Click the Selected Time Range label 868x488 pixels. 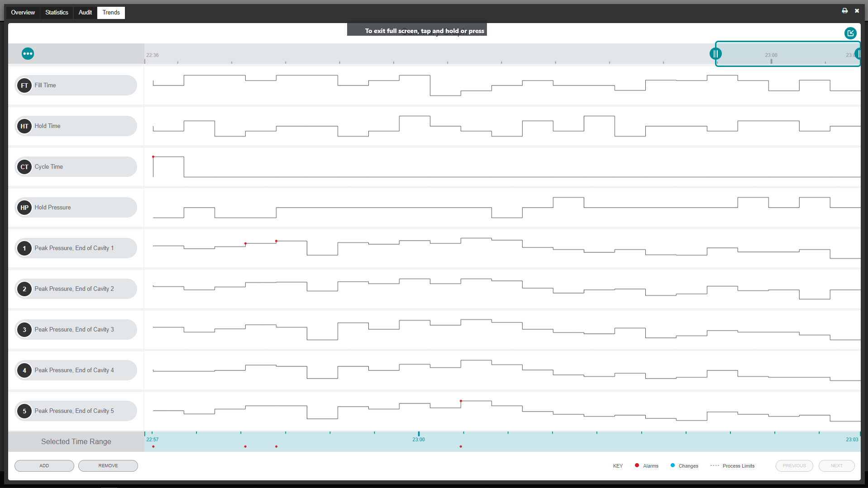click(x=76, y=442)
